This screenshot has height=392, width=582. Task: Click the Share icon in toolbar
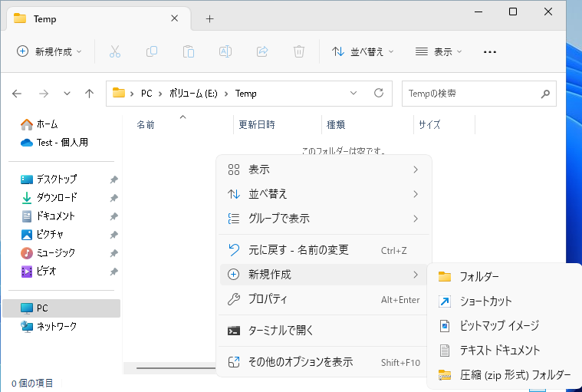262,51
